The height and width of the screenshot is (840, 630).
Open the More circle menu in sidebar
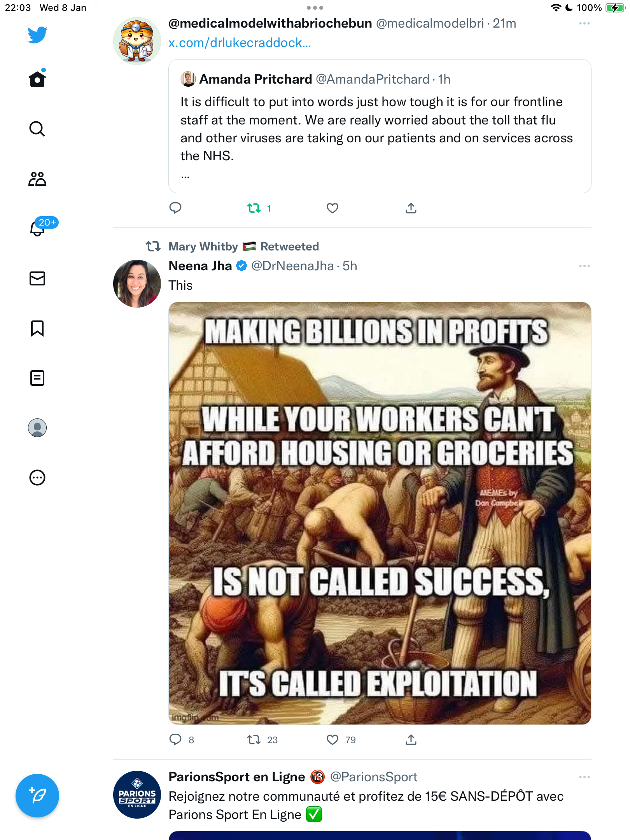(x=37, y=478)
